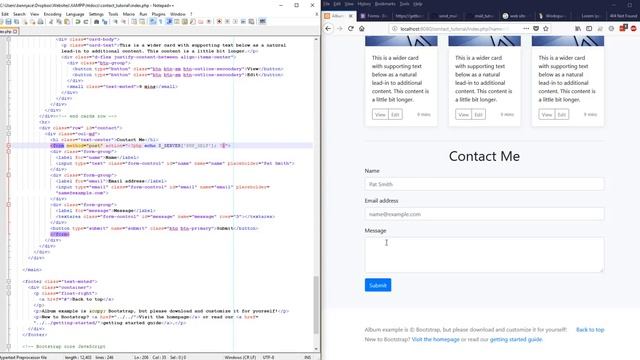Open the getting started guide link

(516, 339)
